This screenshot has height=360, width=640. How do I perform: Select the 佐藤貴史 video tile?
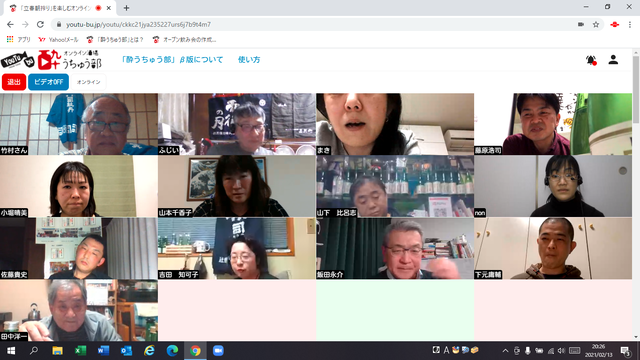coord(79,248)
